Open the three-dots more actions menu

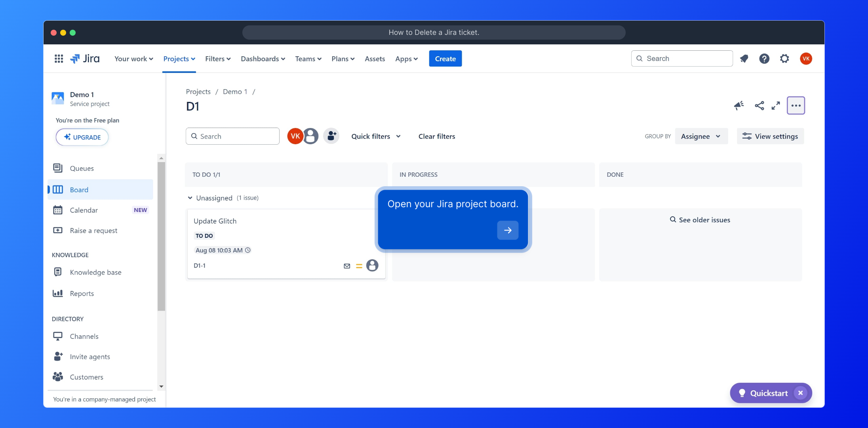(x=796, y=105)
